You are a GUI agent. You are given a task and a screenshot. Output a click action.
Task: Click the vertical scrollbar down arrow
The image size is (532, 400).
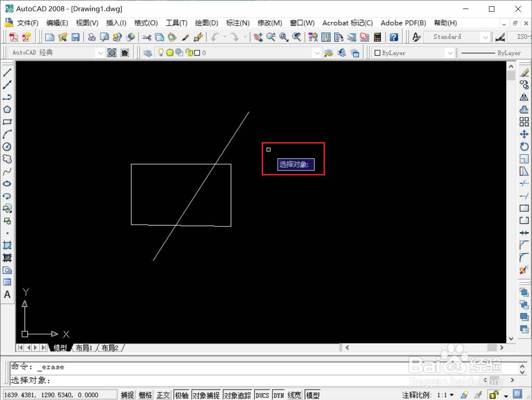tap(511, 339)
